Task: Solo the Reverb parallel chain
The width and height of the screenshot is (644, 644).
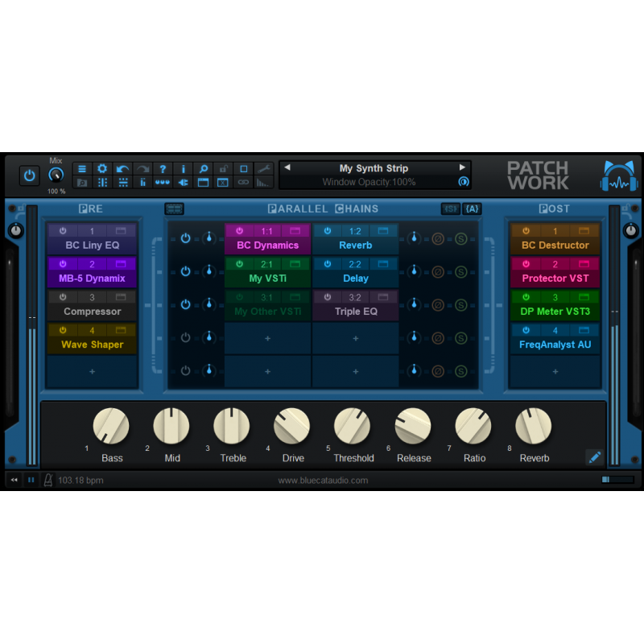Action: [461, 240]
